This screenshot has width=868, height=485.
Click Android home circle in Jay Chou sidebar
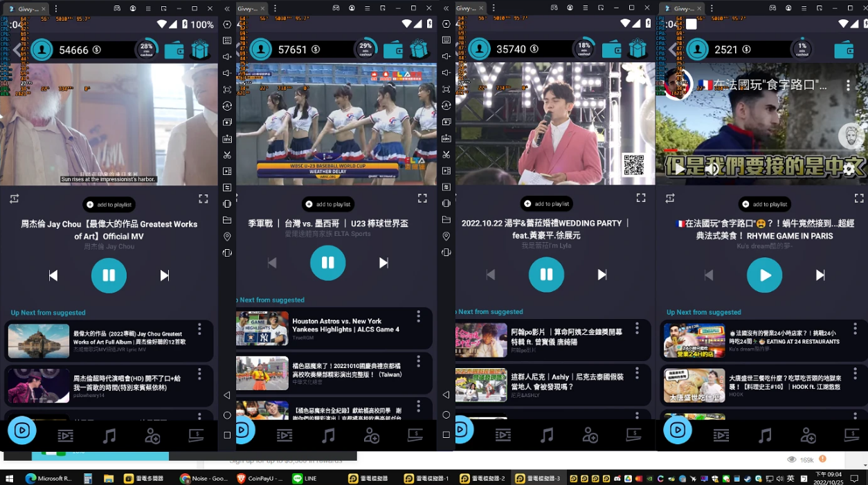click(227, 415)
